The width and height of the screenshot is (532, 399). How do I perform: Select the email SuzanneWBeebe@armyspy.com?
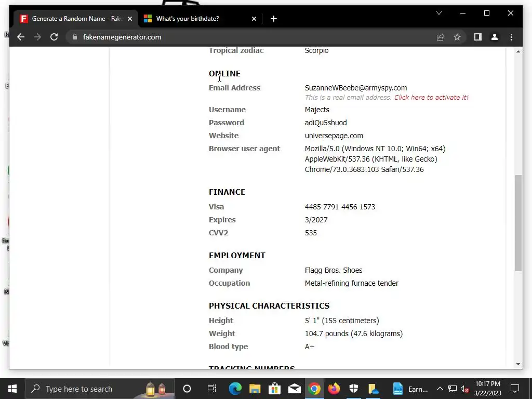point(355,87)
